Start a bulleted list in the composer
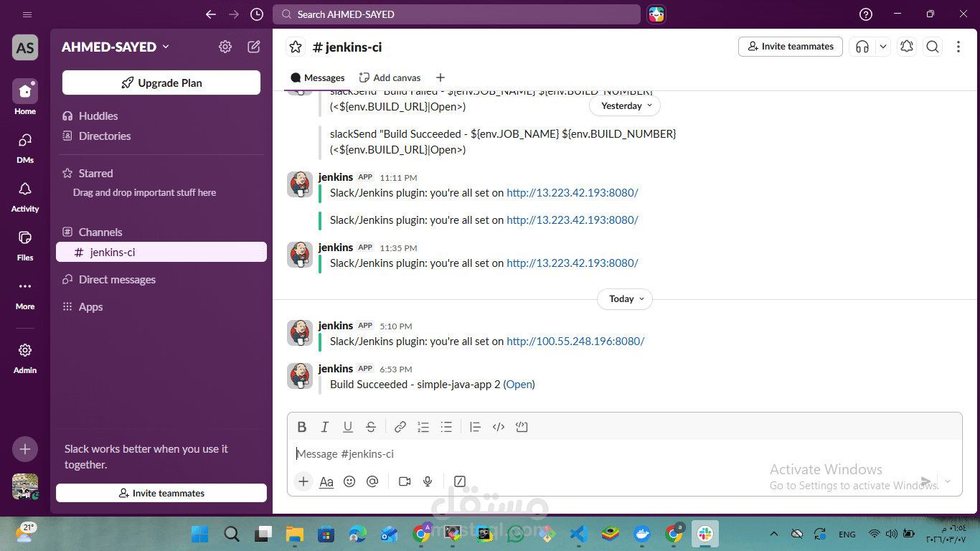980x551 pixels. click(x=446, y=427)
